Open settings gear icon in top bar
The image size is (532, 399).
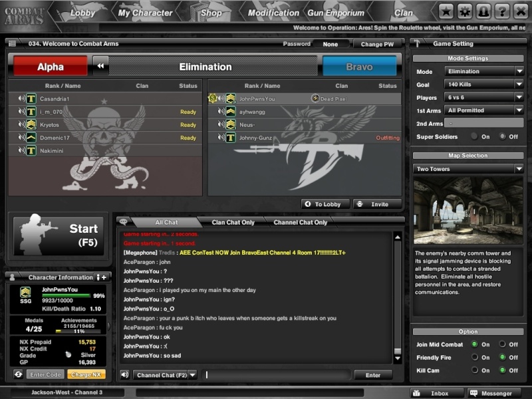[x=464, y=12]
